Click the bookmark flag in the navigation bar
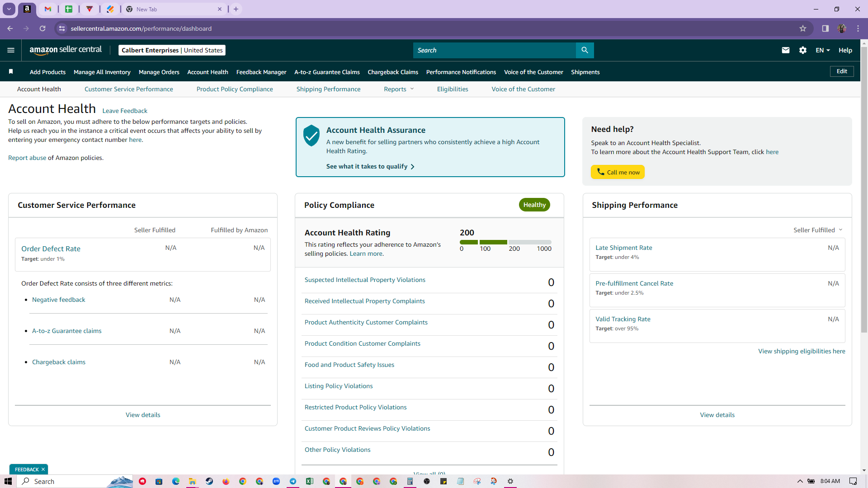868x488 pixels. [x=11, y=71]
